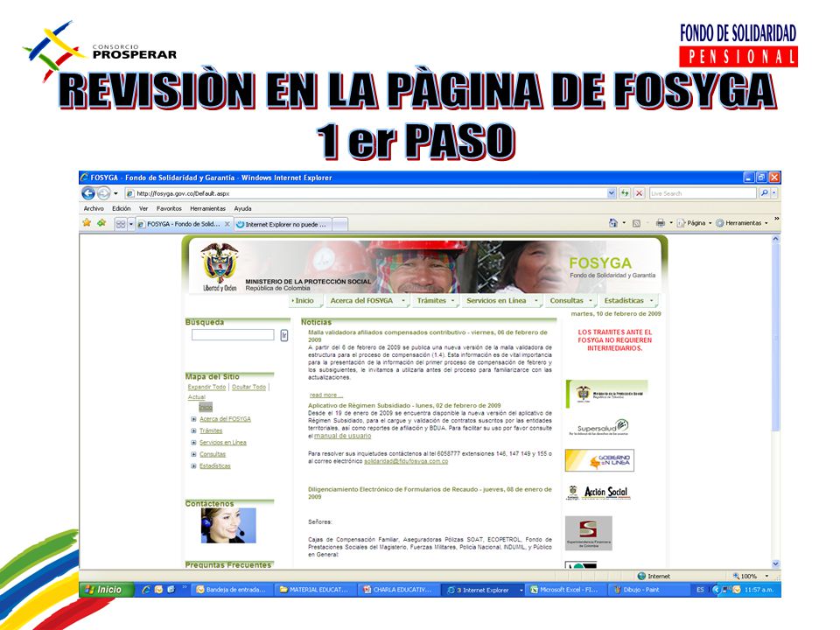Expand the Servicios en Línea tree node
Image resolution: width=840 pixels, height=630 pixels.
193,443
